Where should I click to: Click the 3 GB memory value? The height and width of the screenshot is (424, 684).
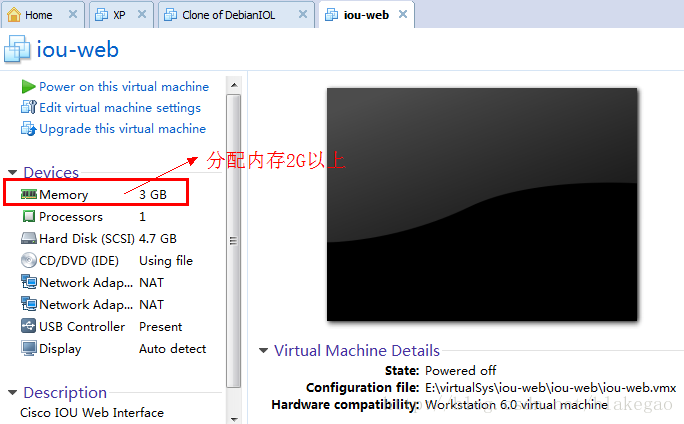coord(153,195)
